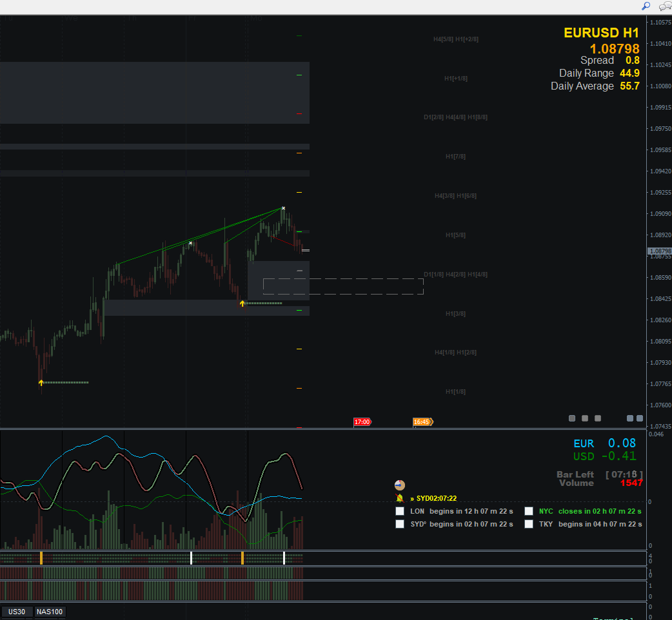Click the orange 16:45 time flag
This screenshot has width=672, height=620.
(x=422, y=421)
